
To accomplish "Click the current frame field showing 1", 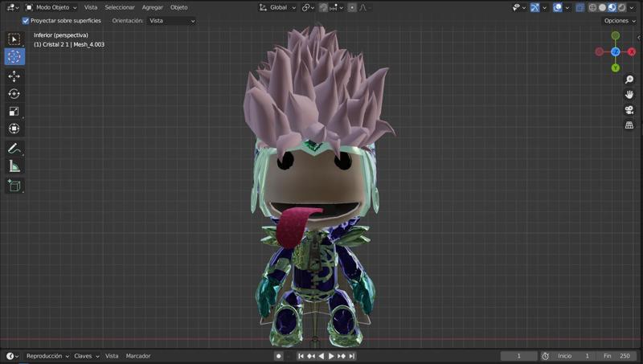I will [x=518, y=356].
